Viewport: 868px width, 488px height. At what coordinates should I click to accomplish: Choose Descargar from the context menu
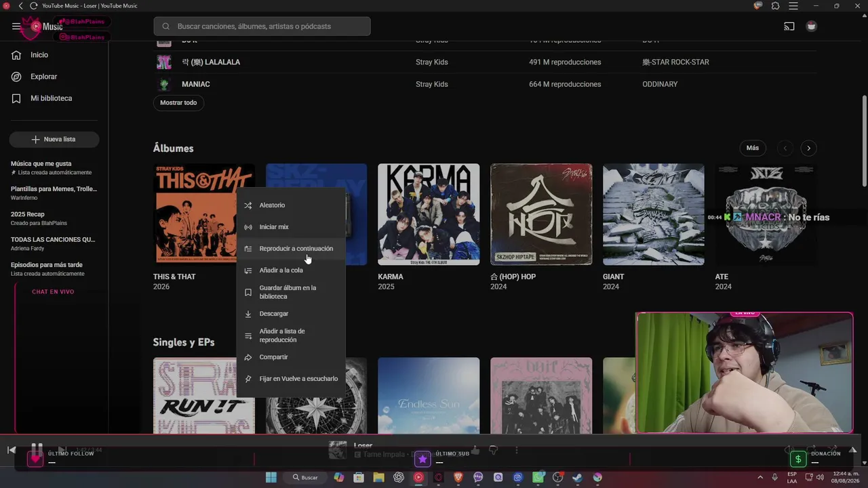[x=291, y=314]
